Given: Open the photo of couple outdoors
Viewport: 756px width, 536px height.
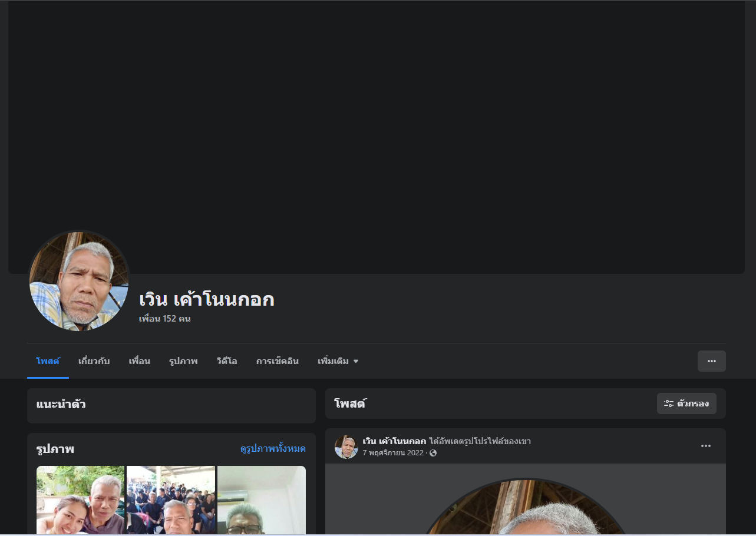Looking at the screenshot, I should [x=81, y=500].
